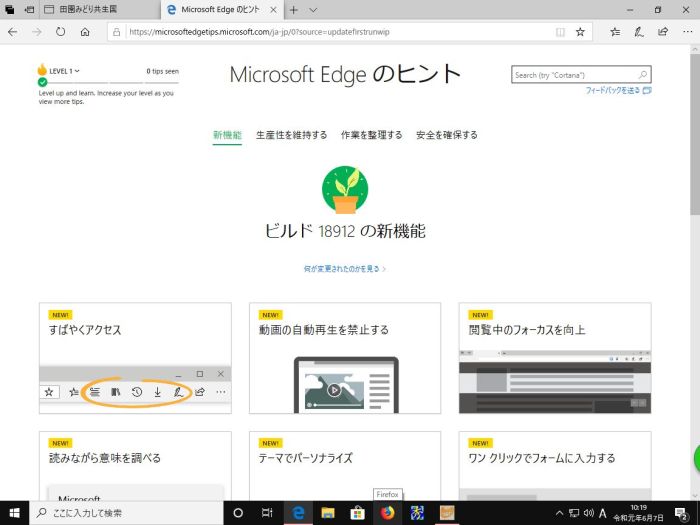The image size is (700, 525).
Task: Open reading view icon in address bar
Action: (x=560, y=32)
